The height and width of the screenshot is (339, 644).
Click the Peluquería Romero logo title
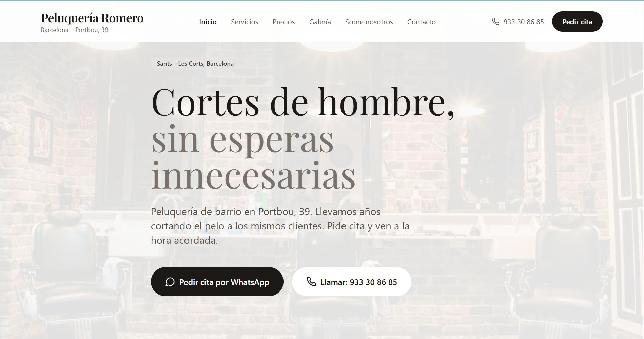(92, 18)
